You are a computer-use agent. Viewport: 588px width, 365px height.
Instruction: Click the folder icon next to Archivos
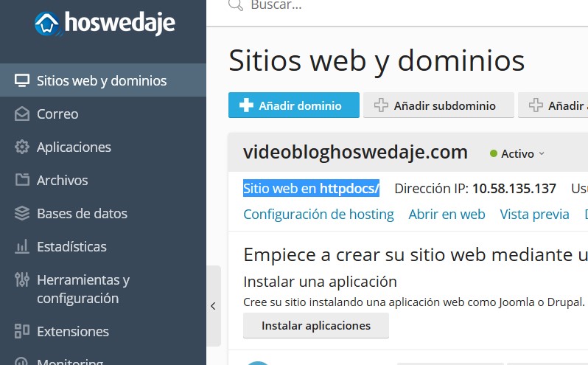click(22, 180)
